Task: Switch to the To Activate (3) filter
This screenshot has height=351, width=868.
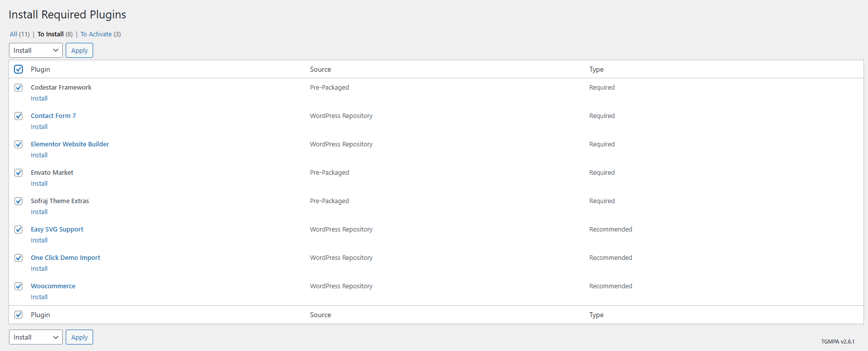Action: click(x=101, y=34)
